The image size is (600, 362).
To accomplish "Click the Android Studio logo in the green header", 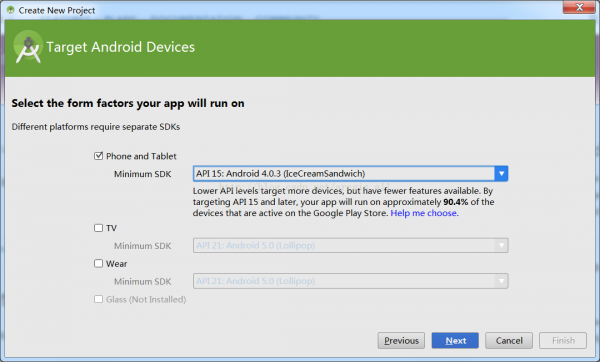I will click(28, 47).
